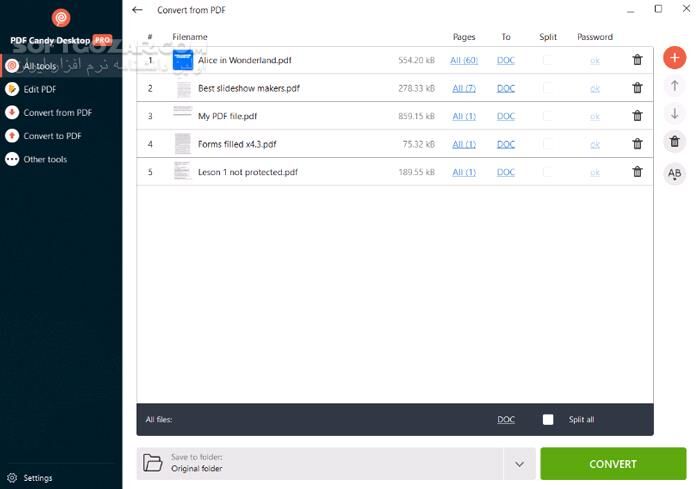Open Settings at the sidebar bottom
The width and height of the screenshot is (700, 489).
(38, 478)
